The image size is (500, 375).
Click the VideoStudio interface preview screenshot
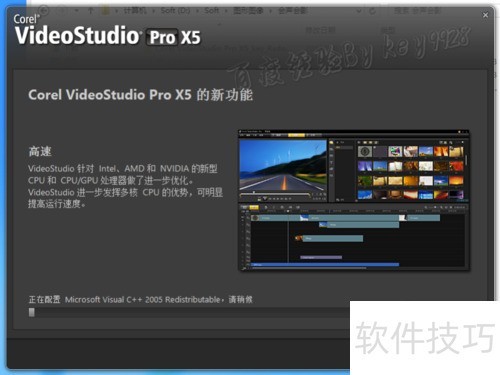coord(354,200)
